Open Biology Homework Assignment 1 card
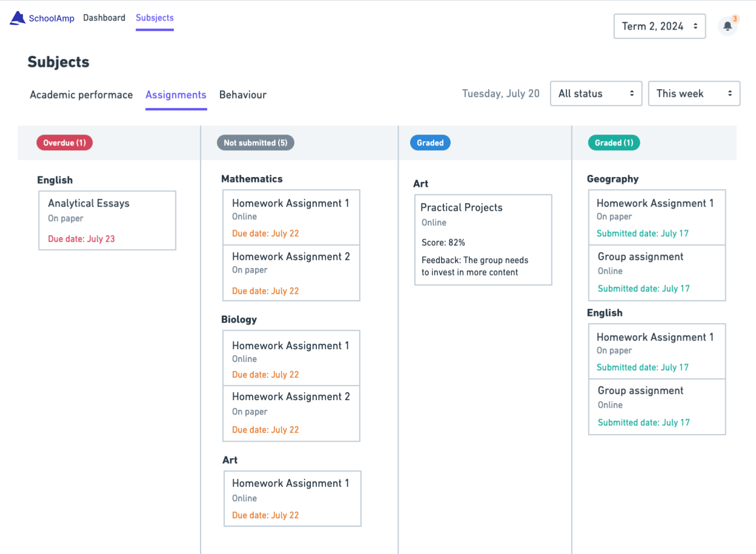Image resolution: width=756 pixels, height=554 pixels. 291,358
